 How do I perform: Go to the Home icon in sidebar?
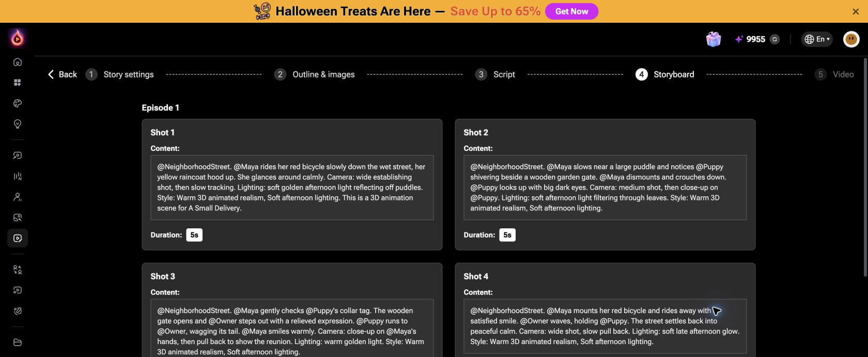pos(18,62)
